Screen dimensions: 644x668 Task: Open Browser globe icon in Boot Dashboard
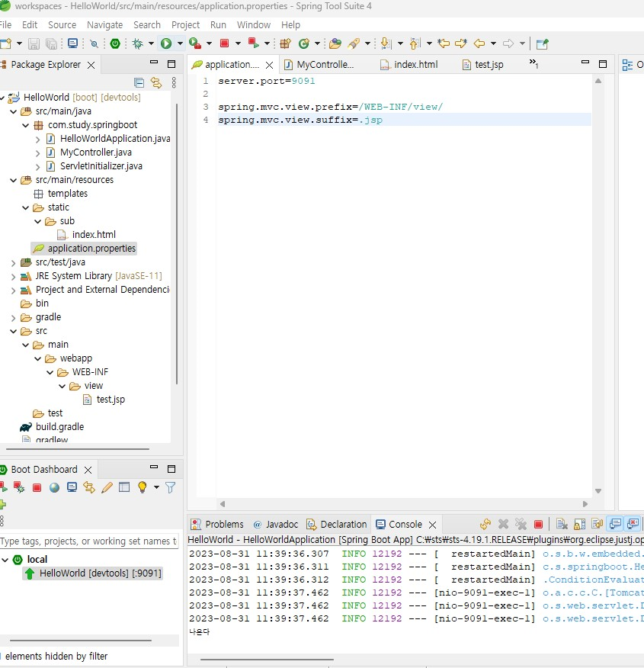tap(54, 487)
